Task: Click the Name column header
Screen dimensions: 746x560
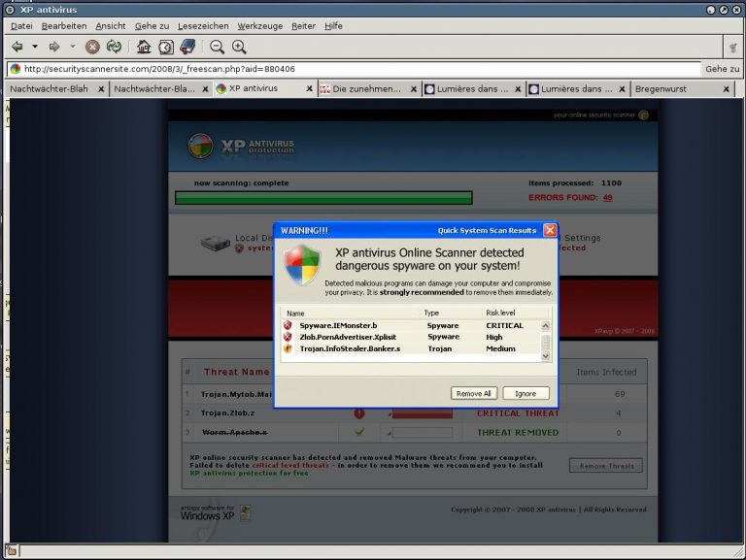Action: 295,313
